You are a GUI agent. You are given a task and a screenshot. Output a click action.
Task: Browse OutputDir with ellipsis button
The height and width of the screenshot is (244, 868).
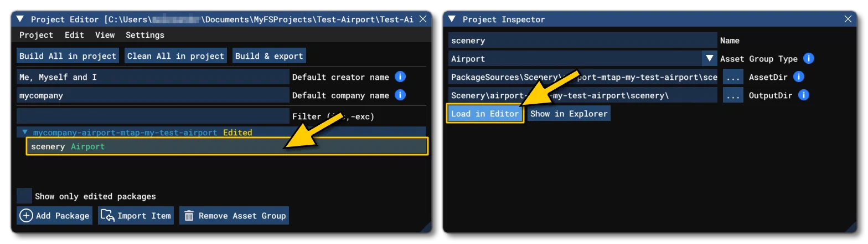(733, 95)
